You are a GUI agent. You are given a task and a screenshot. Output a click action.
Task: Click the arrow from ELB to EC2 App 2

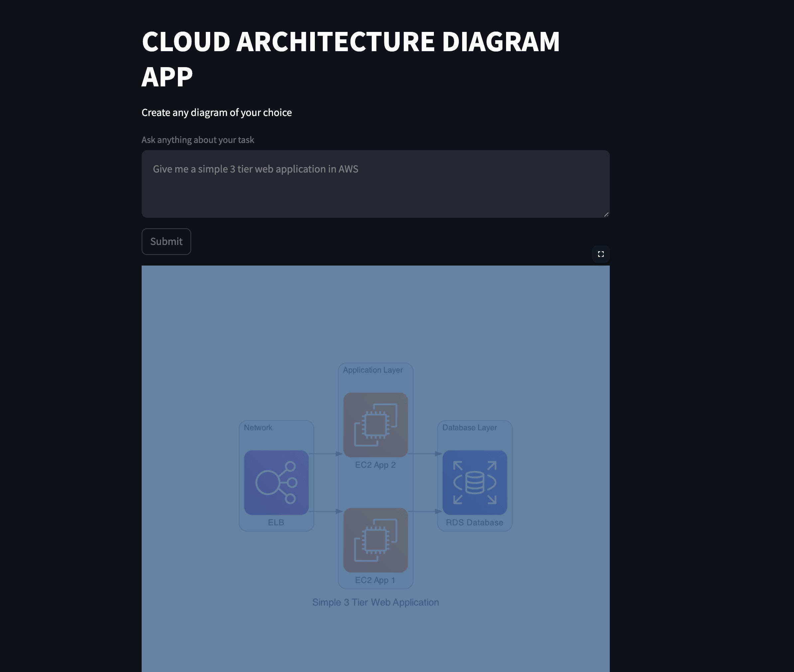click(x=326, y=454)
